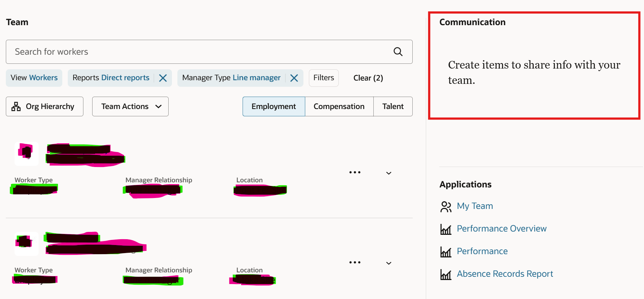The height and width of the screenshot is (299, 644).
Task: Expand the second worker's details
Action: (x=389, y=263)
